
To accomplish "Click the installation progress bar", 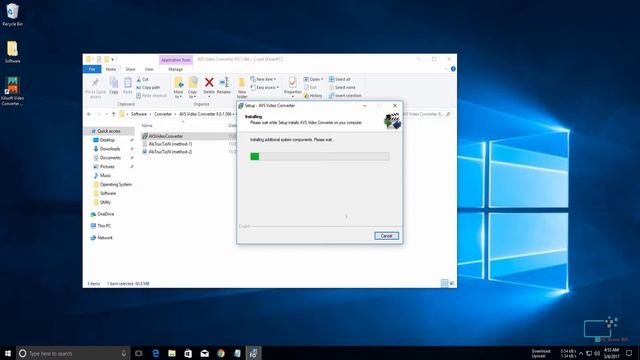I will [320, 156].
